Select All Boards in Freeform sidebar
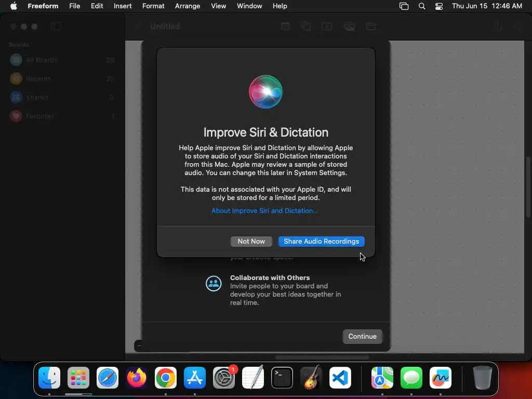 tap(62, 60)
